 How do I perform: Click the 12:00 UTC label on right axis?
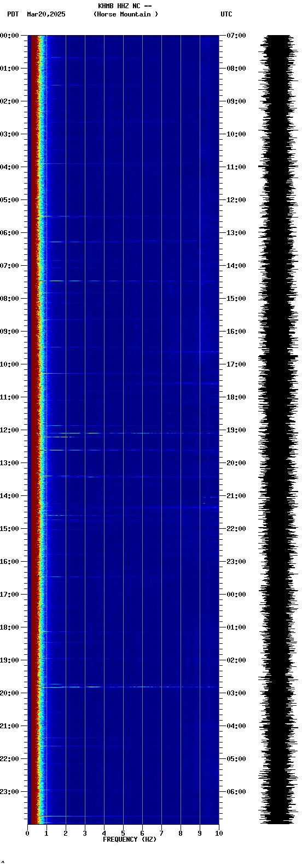(236, 200)
